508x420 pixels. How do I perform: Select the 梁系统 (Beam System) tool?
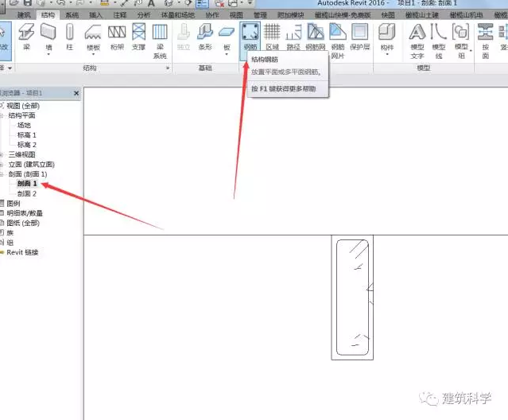coord(160,41)
